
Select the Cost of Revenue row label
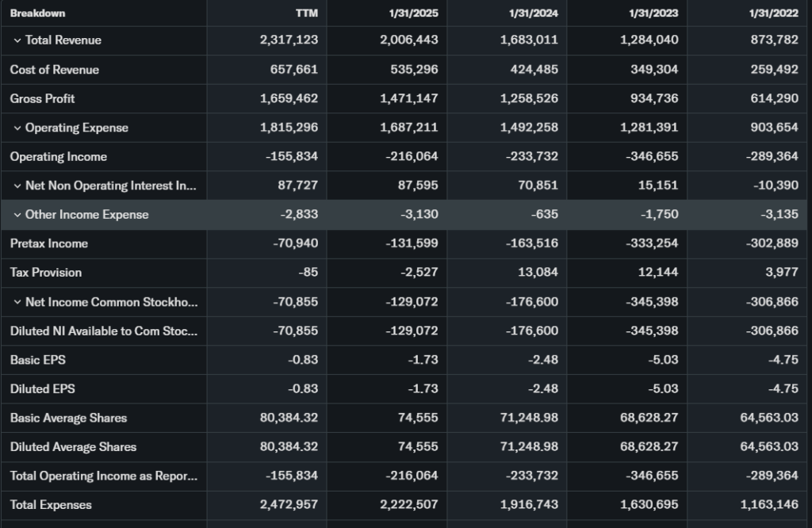(x=55, y=70)
